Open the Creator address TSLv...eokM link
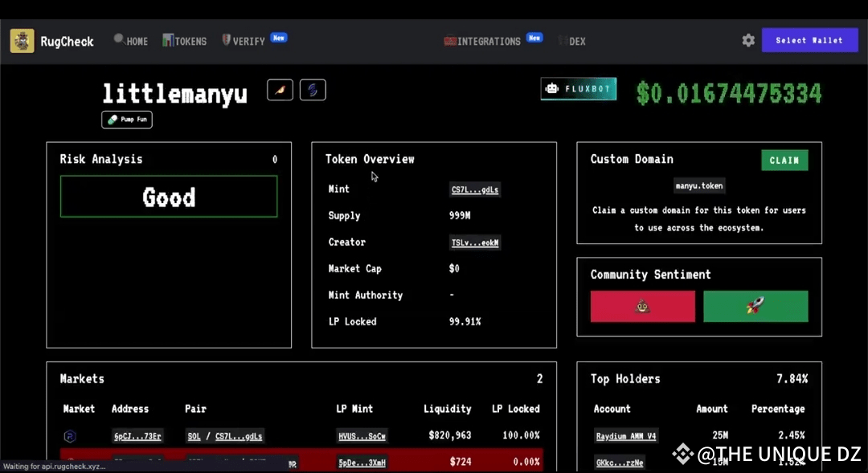 (x=475, y=243)
